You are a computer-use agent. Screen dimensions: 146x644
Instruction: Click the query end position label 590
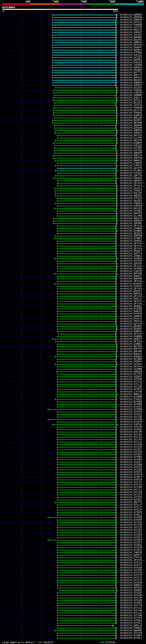(x=115, y=11)
